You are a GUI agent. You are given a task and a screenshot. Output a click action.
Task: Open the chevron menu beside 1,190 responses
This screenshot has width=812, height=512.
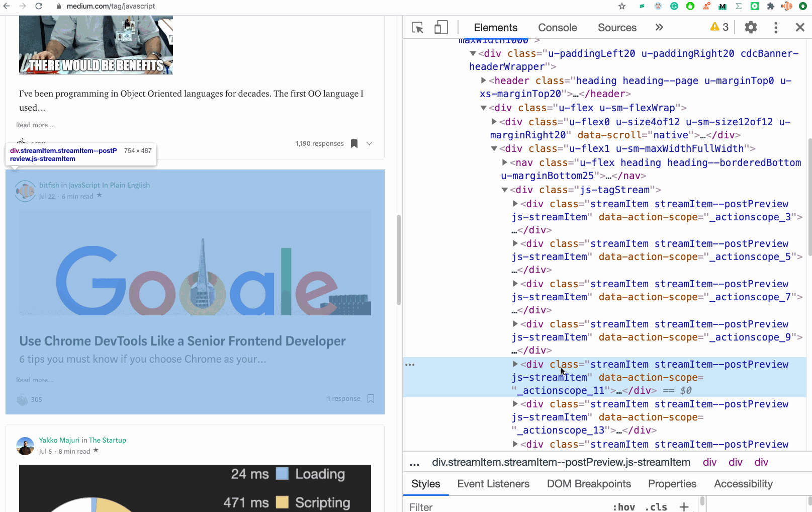pyautogui.click(x=370, y=144)
